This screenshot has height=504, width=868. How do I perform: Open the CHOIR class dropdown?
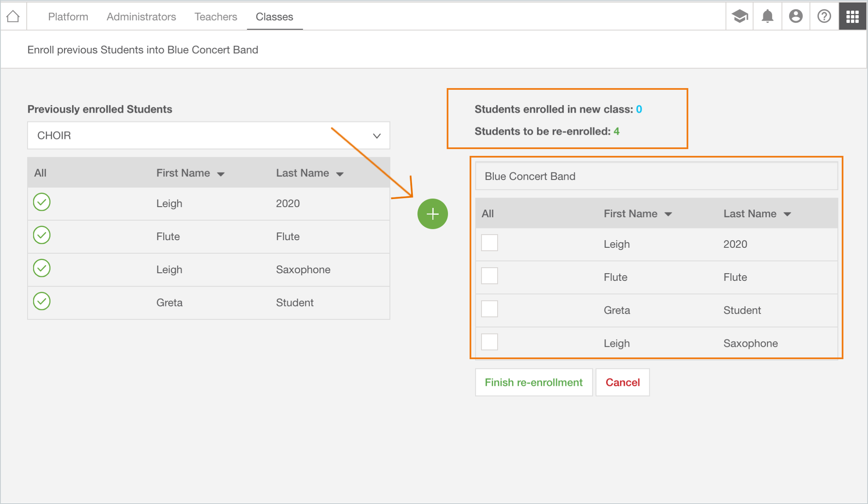209,136
